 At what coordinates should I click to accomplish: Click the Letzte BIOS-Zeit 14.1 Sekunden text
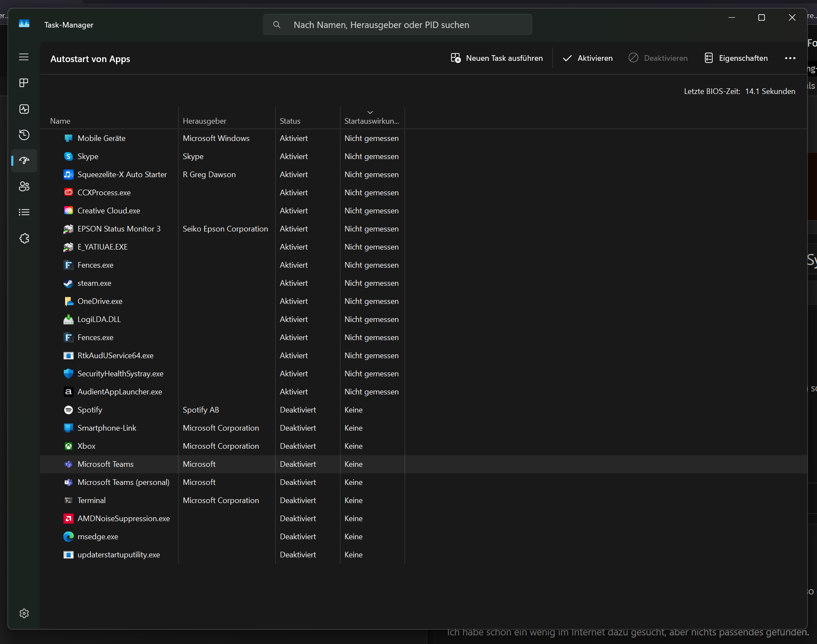739,91
